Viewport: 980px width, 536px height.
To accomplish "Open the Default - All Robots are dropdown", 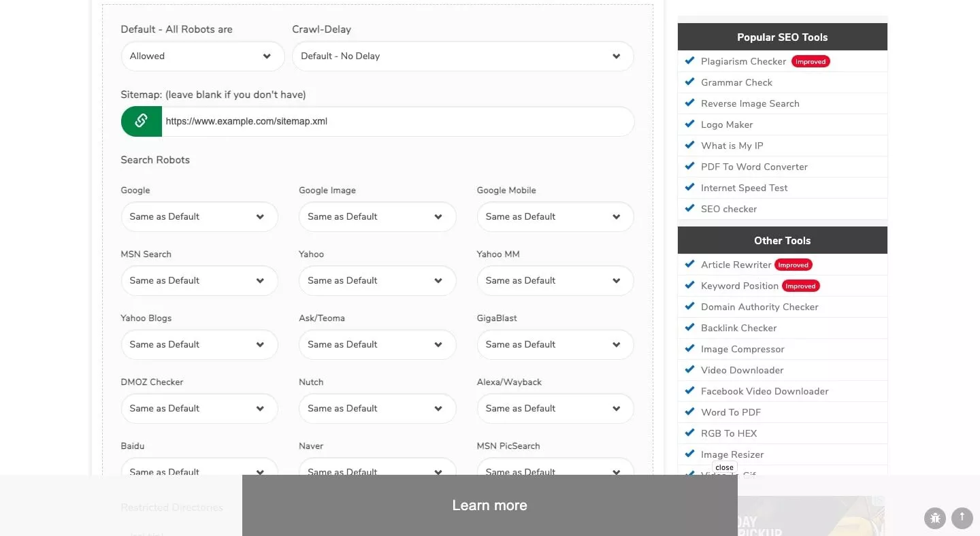I will pyautogui.click(x=202, y=56).
